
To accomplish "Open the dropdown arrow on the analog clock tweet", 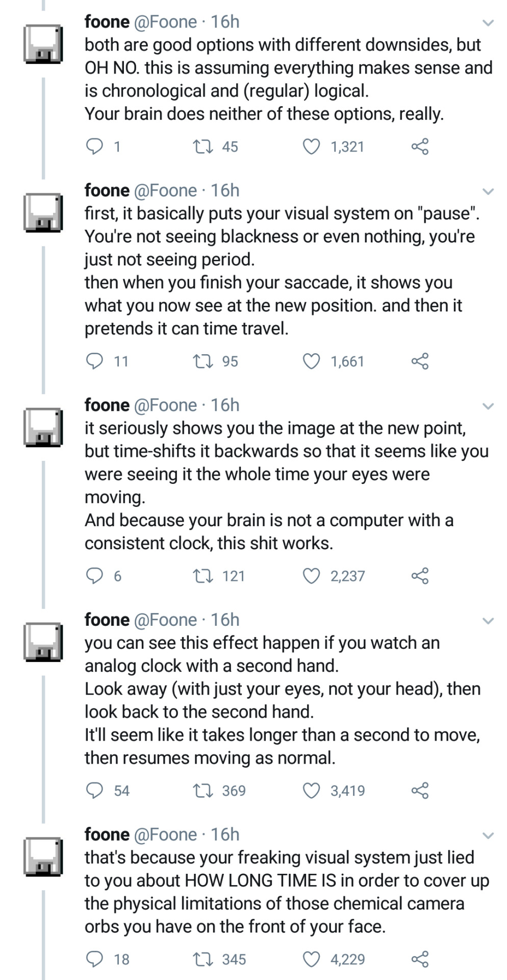I will tap(488, 621).
